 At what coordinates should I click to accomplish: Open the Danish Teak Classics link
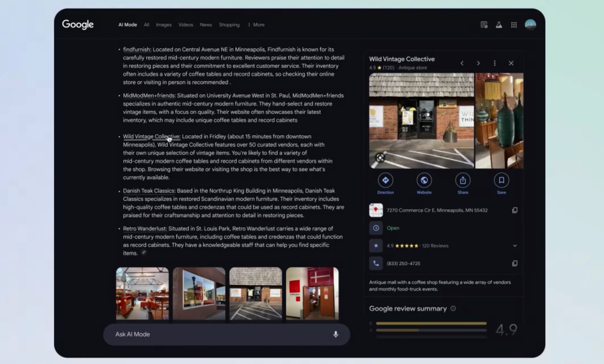pyautogui.click(x=149, y=191)
